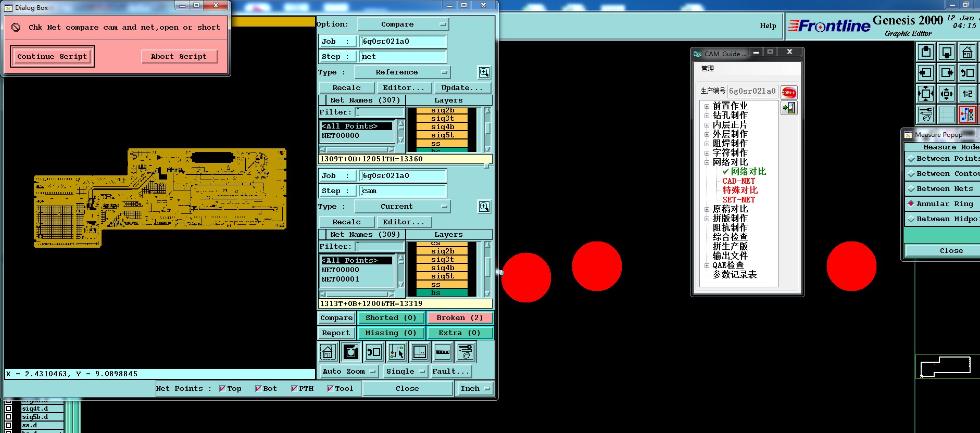The height and width of the screenshot is (433, 980).
Task: Open the Type Reference dropdown
Action: 403,72
